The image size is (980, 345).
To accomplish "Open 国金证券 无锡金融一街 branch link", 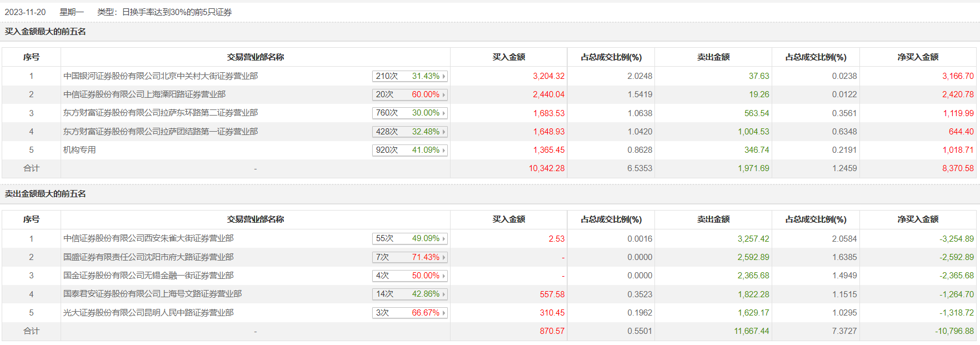I will click(x=148, y=276).
